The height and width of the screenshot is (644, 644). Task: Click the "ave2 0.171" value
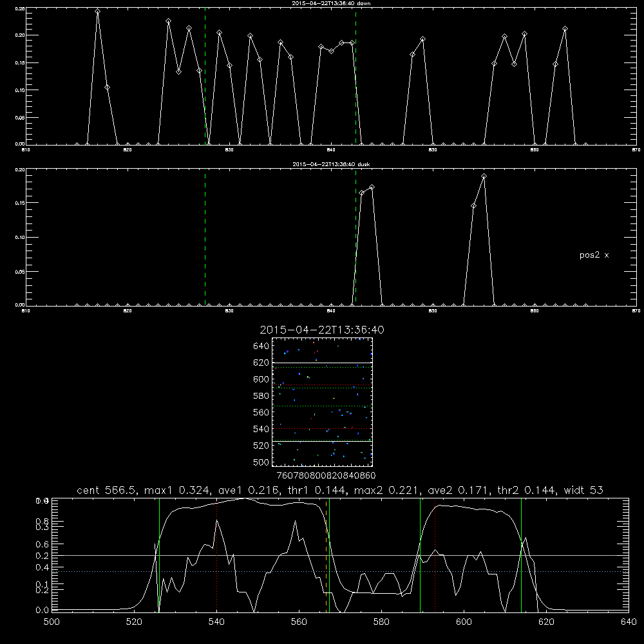(459, 490)
